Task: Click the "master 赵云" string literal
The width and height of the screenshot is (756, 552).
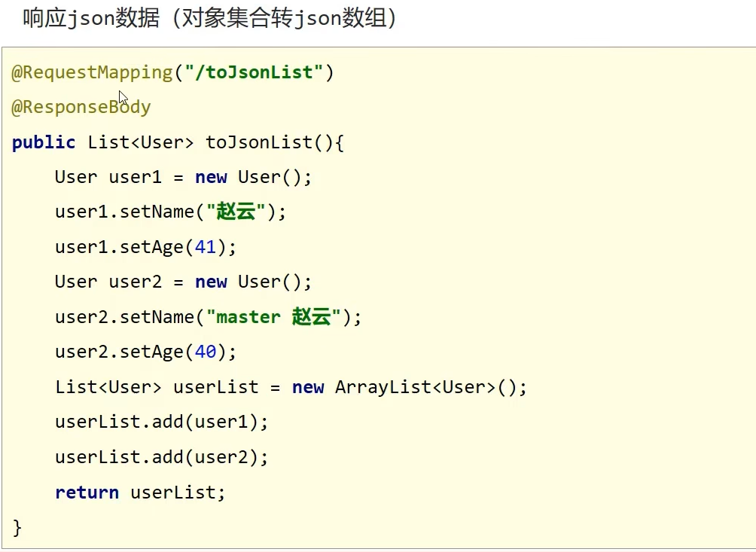Action: 276,317
